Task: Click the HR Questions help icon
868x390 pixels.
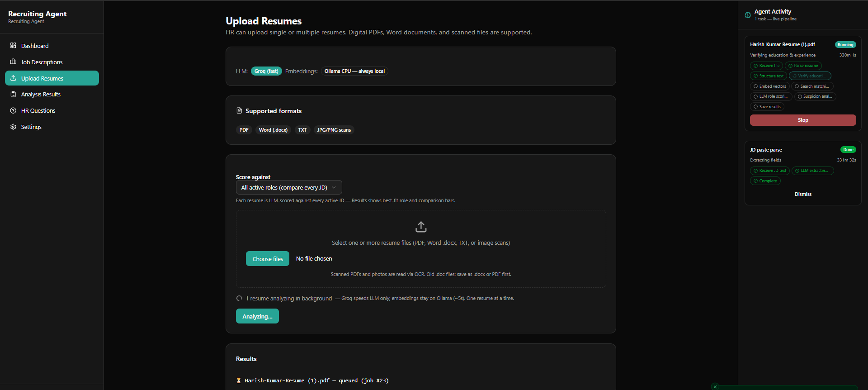Action: click(x=13, y=110)
